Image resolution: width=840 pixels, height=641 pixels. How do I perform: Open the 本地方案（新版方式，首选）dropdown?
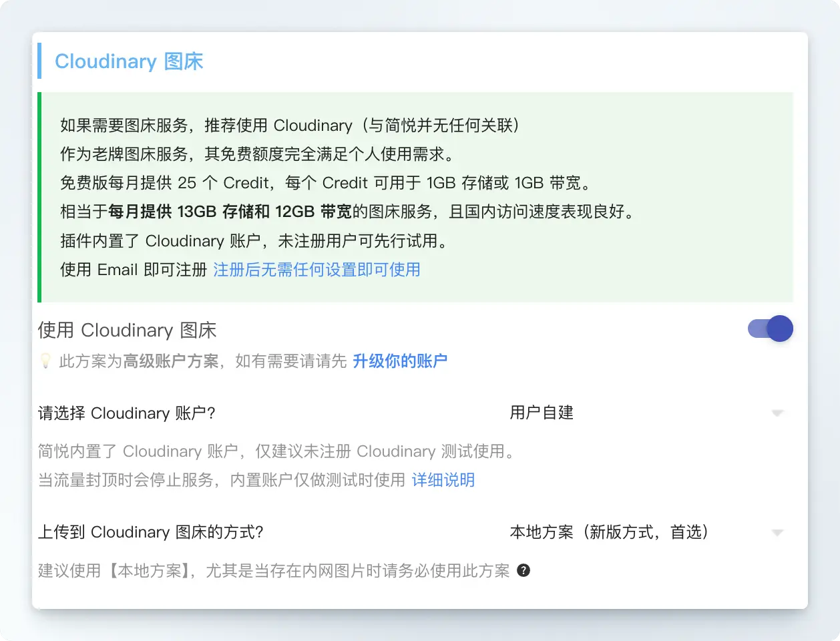(641, 532)
